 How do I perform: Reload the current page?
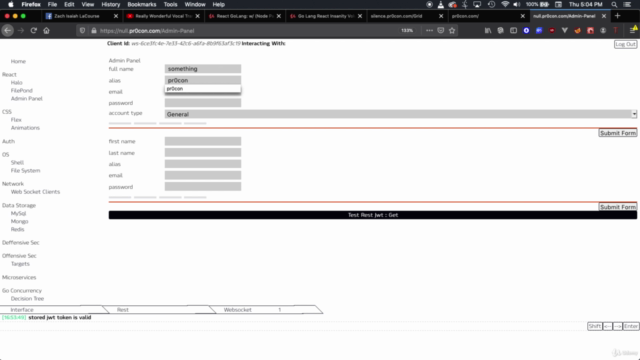pyautogui.click(x=33, y=31)
